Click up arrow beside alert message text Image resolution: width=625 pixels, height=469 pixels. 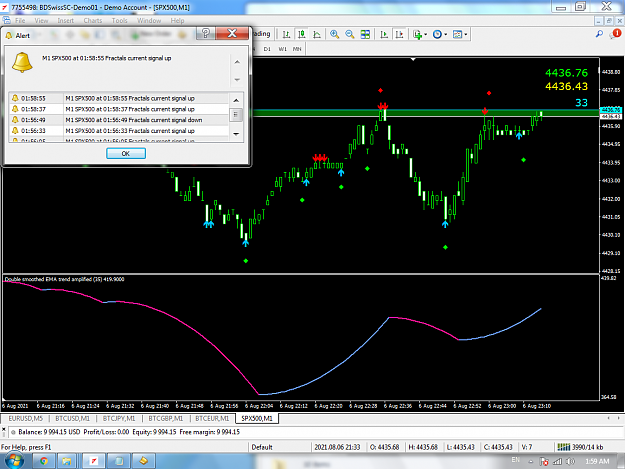pyautogui.click(x=237, y=62)
